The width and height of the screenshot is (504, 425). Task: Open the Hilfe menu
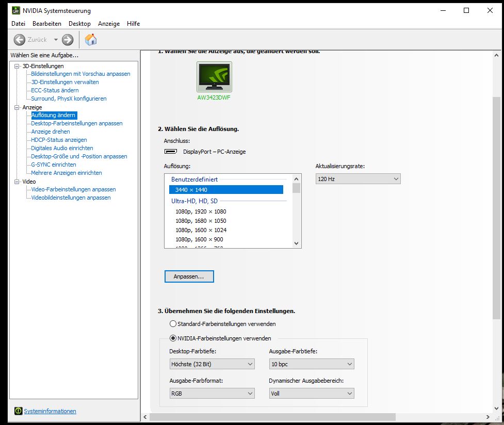[134, 24]
